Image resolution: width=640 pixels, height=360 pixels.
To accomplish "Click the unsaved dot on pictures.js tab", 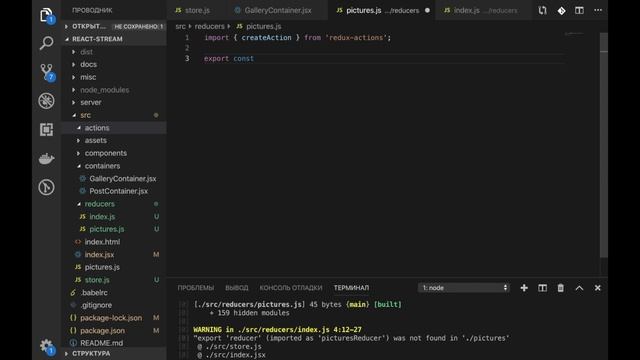I will 427,10.
